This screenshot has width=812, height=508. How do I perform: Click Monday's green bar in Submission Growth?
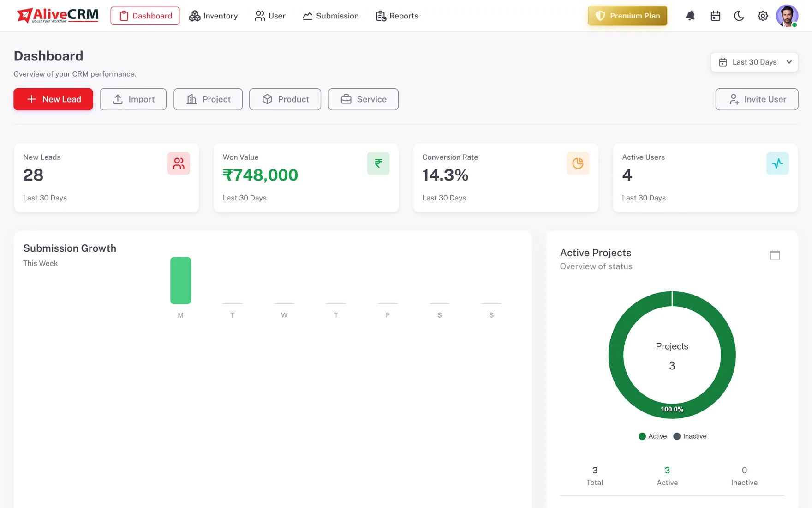(x=180, y=280)
